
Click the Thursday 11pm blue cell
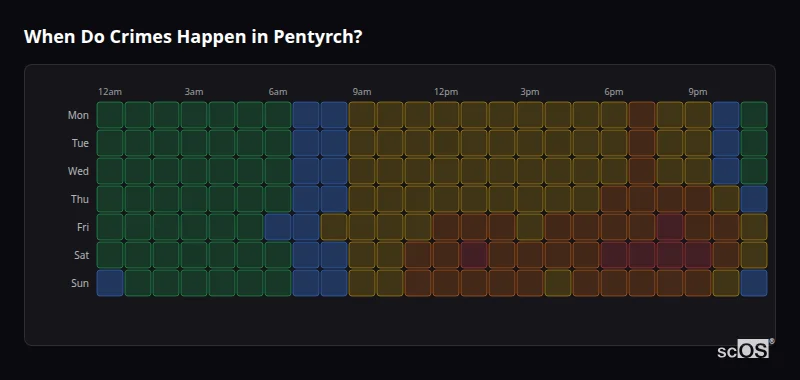(754, 198)
